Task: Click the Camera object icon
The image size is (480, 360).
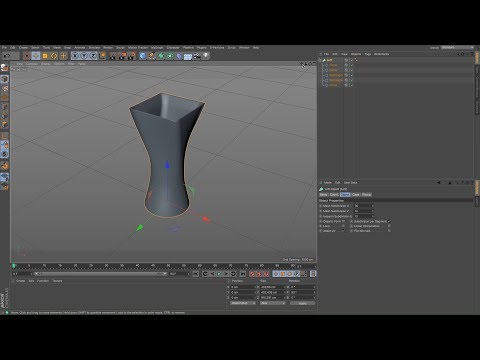Action: click(x=197, y=56)
